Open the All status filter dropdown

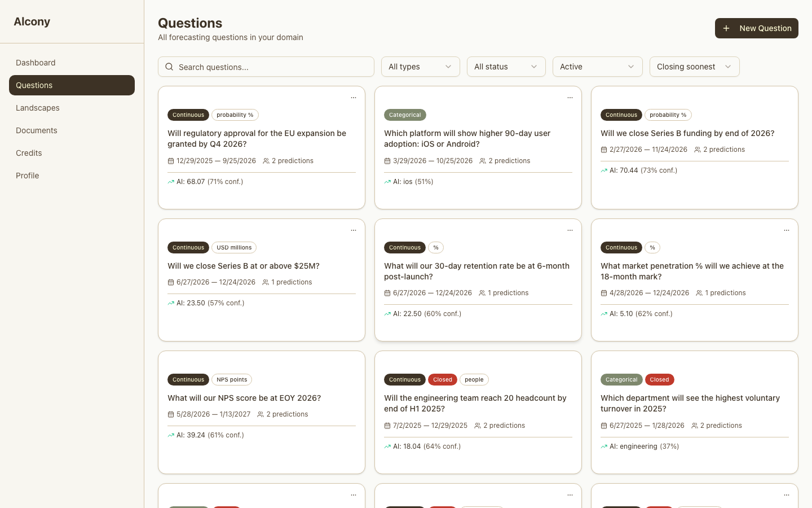tap(506, 67)
